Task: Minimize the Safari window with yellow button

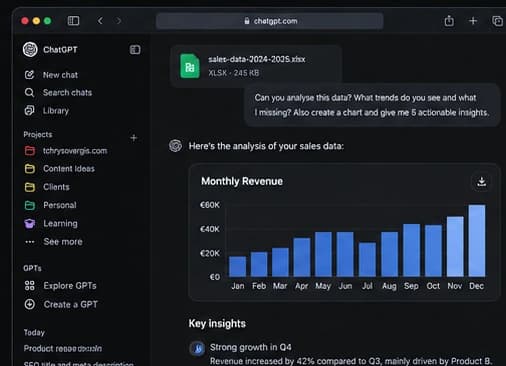Action: point(36,21)
